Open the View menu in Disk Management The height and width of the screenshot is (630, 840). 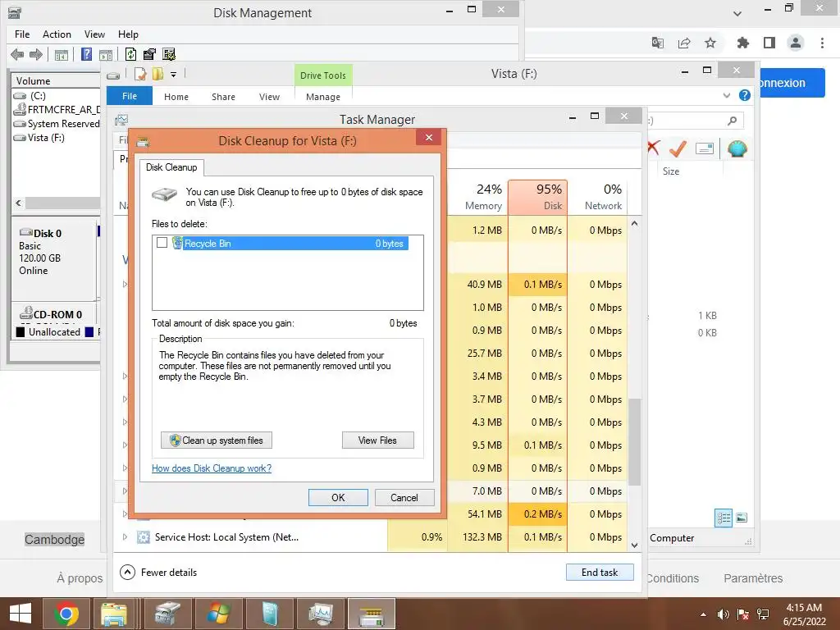click(94, 34)
